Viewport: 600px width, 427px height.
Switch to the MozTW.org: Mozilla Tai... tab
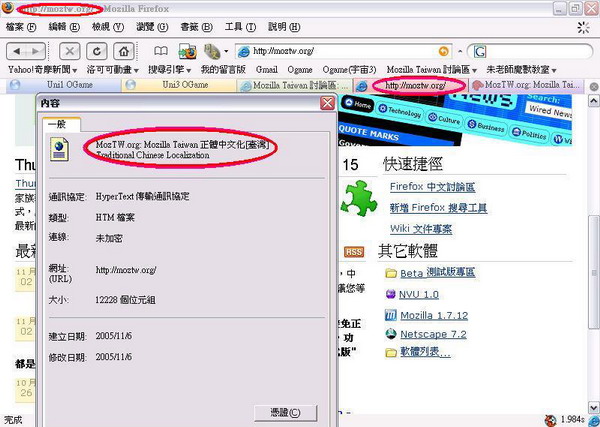[x=527, y=85]
